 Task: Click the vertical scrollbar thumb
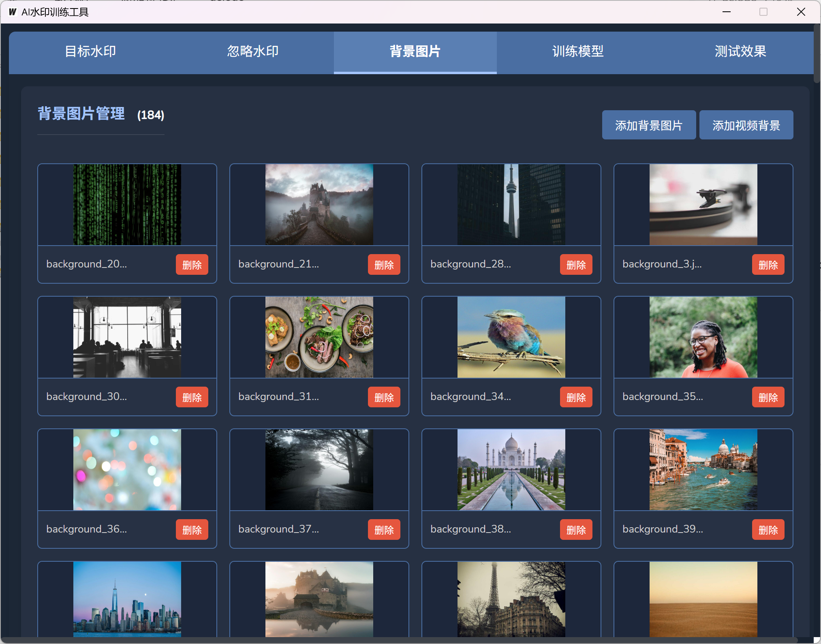[x=817, y=53]
